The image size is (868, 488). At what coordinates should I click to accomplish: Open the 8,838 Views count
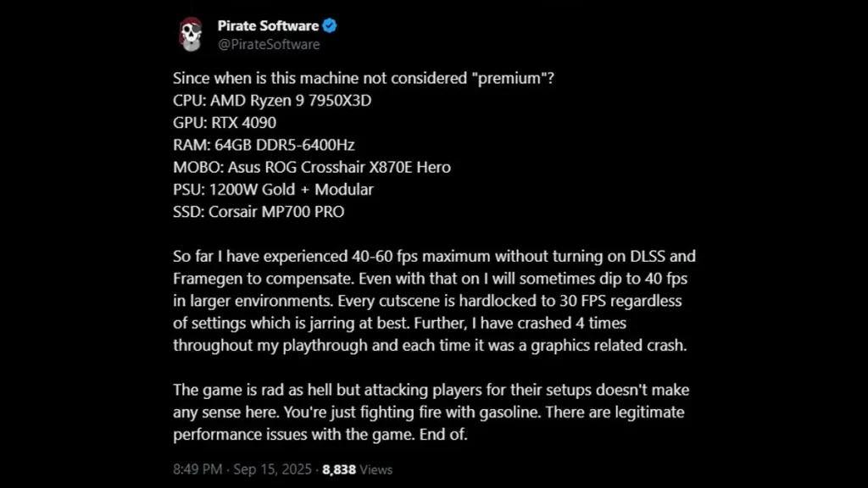click(357, 469)
